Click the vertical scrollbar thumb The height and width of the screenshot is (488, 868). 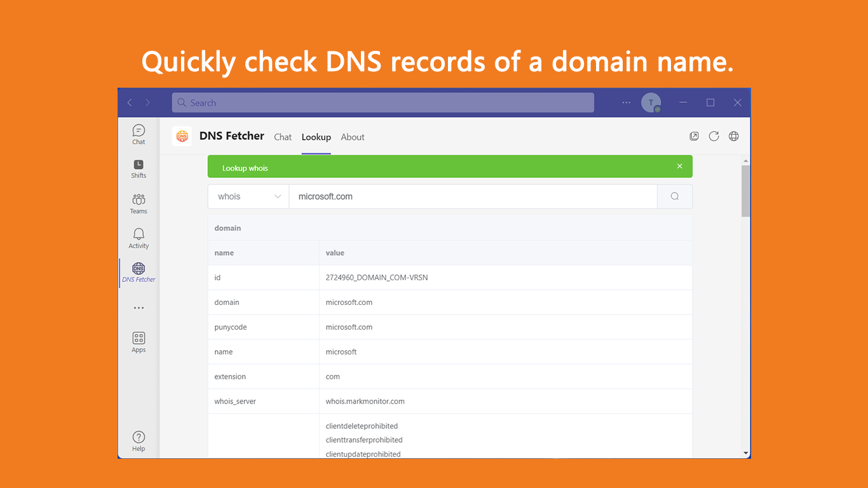pyautogui.click(x=745, y=191)
